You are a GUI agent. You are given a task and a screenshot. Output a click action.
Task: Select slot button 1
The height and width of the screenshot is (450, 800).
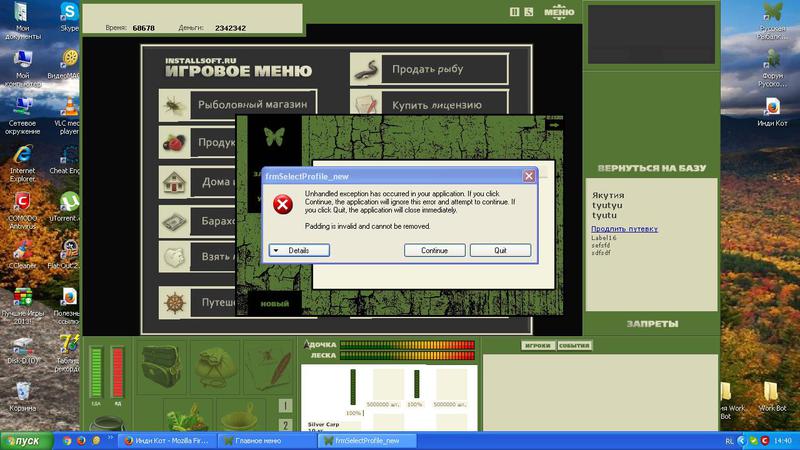pos(285,406)
